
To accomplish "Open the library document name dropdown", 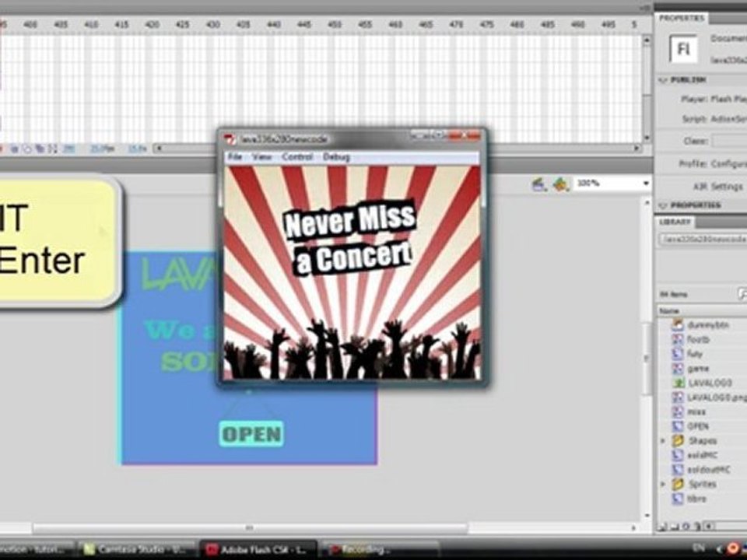I will click(x=703, y=239).
